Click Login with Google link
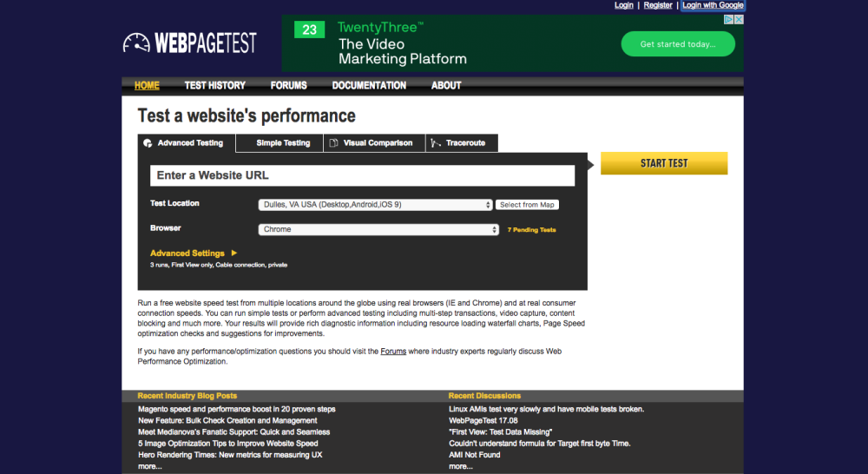Image resolution: width=868 pixels, height=474 pixels. coord(713,5)
